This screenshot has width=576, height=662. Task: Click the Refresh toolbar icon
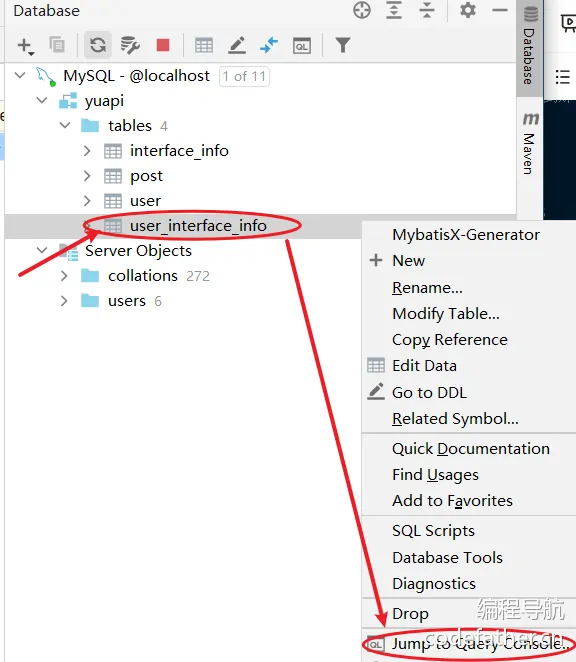98,45
